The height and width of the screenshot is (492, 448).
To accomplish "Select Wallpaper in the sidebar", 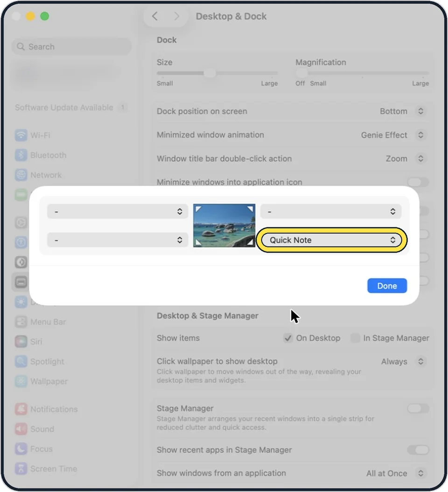I will (x=42, y=381).
